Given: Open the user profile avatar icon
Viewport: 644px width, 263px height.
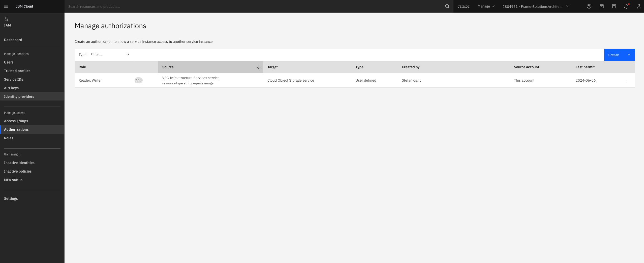Looking at the screenshot, I should 639,6.
